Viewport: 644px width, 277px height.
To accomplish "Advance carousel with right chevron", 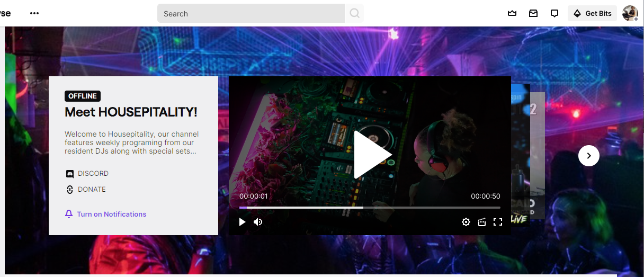I will coord(588,156).
